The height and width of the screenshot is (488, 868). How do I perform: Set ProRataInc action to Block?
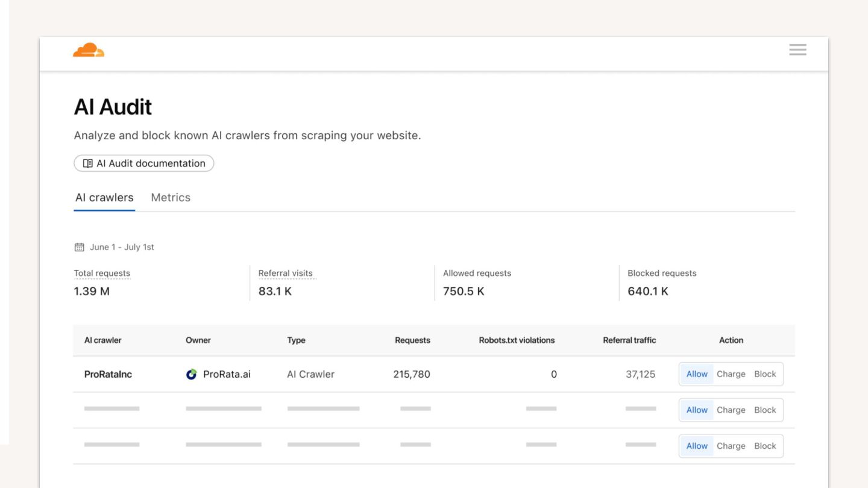click(765, 374)
